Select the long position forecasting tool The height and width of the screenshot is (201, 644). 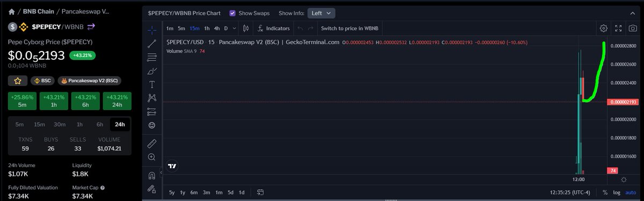pos(152,112)
